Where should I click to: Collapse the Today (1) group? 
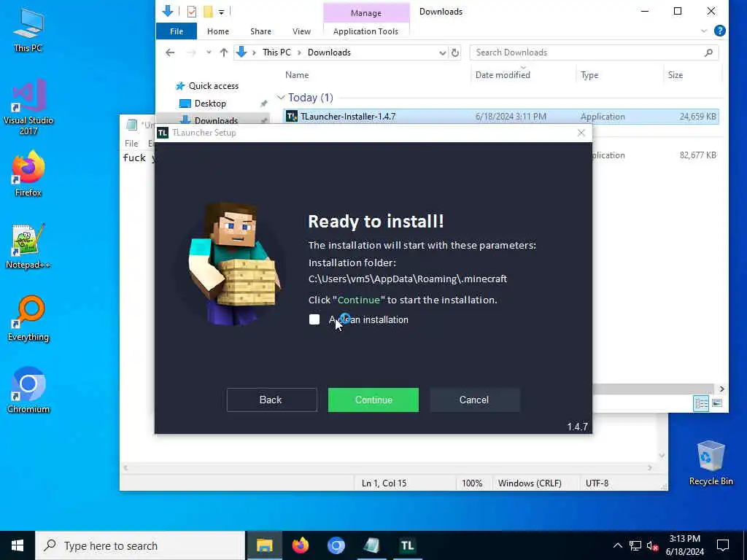tap(281, 98)
